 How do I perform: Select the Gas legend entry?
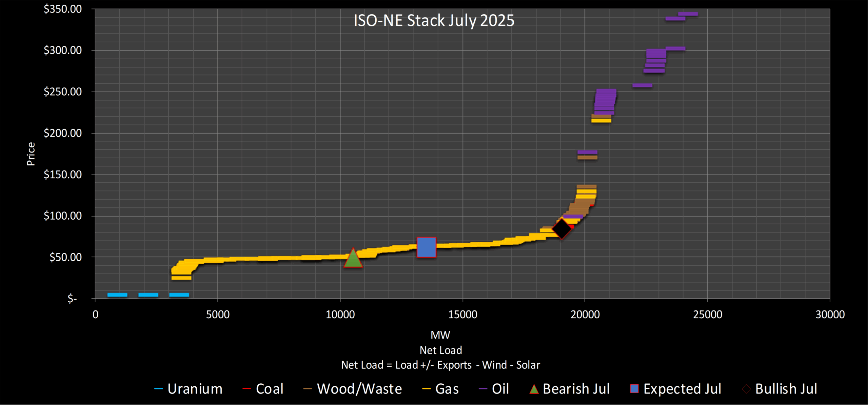pyautogui.click(x=447, y=389)
